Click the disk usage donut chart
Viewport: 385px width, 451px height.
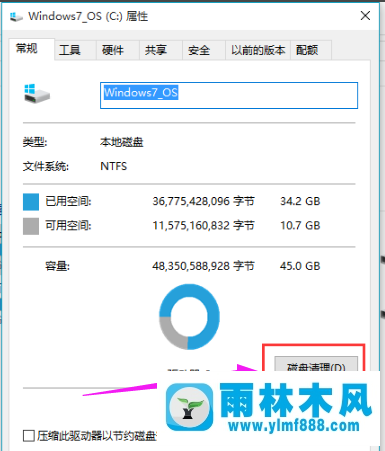(x=189, y=317)
